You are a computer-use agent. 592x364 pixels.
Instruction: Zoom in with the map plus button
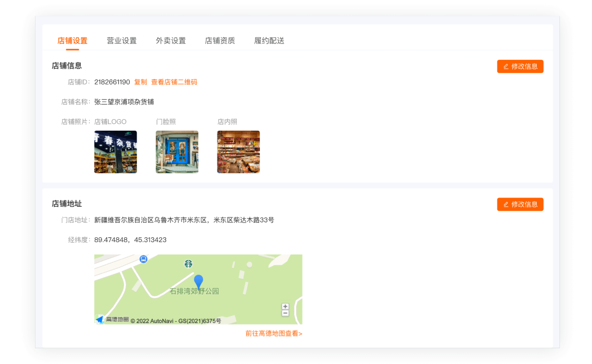285,306
